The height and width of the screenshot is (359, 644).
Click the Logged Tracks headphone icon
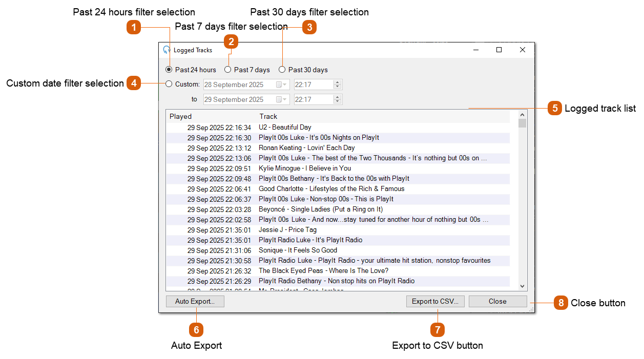[167, 50]
